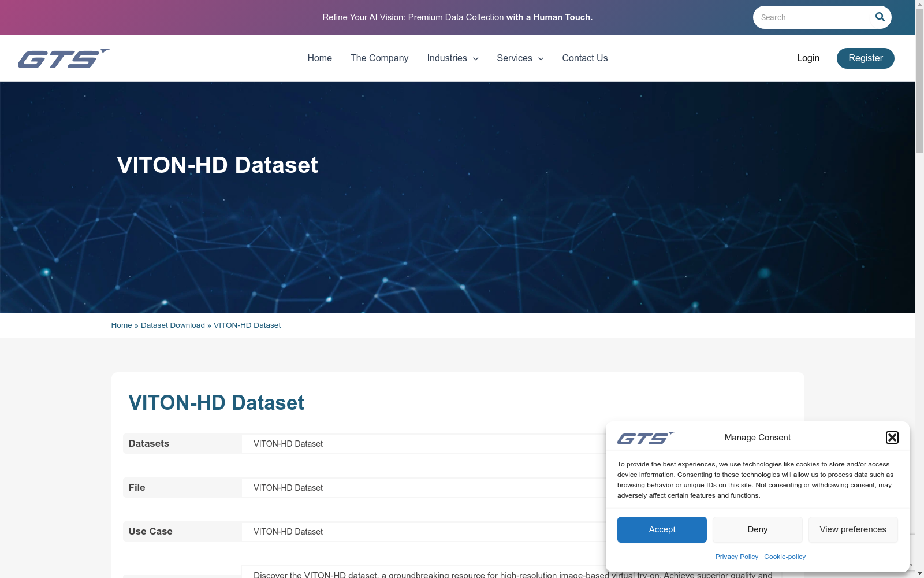The width and height of the screenshot is (924, 578).
Task: Click the top banner tagline text
Action: 457,17
